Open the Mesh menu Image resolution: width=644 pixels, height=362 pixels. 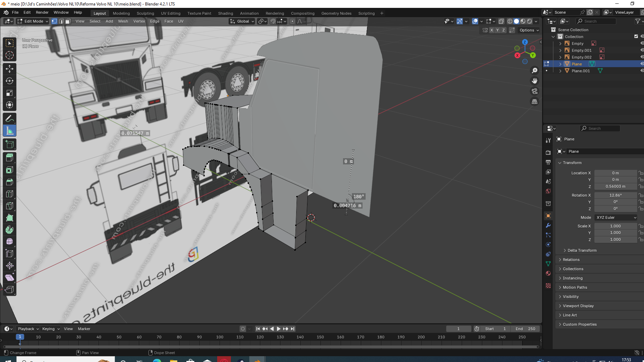coord(123,21)
